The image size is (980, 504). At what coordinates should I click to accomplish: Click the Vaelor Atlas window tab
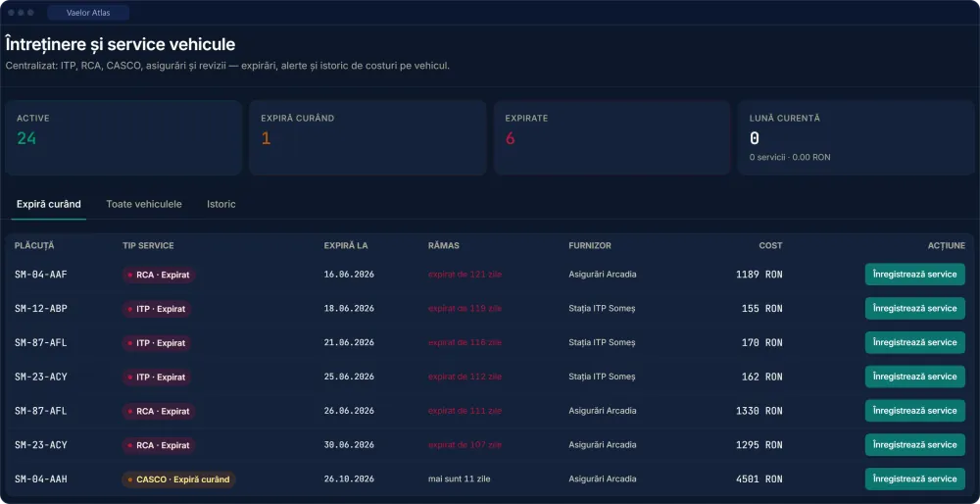[x=88, y=13]
